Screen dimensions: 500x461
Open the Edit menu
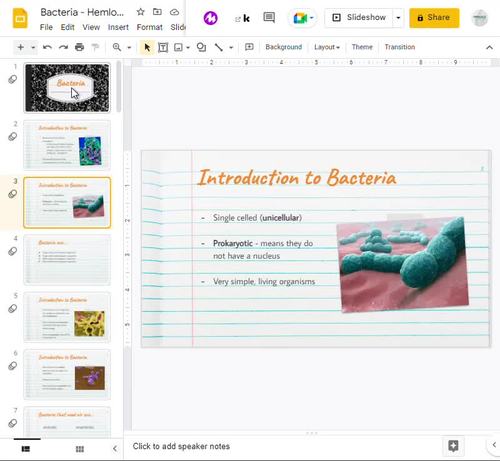coord(67,27)
